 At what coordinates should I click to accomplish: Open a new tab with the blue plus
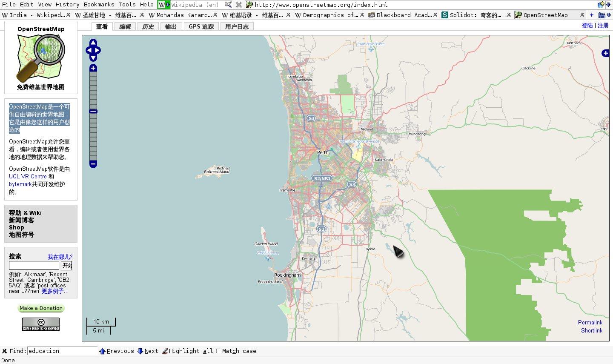click(x=592, y=15)
